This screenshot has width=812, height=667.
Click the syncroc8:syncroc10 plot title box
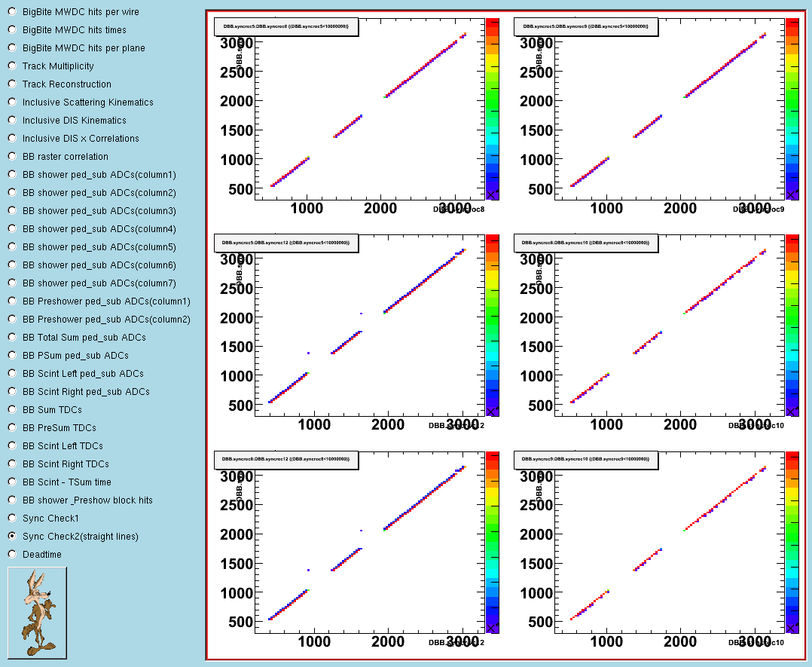[586, 243]
